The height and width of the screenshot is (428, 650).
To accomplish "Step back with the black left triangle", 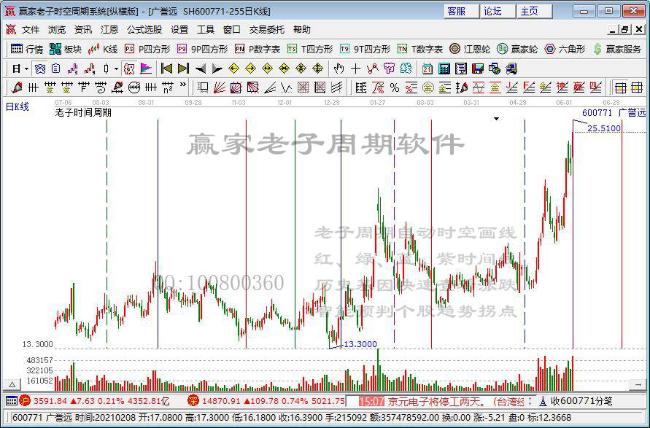I will [201, 69].
